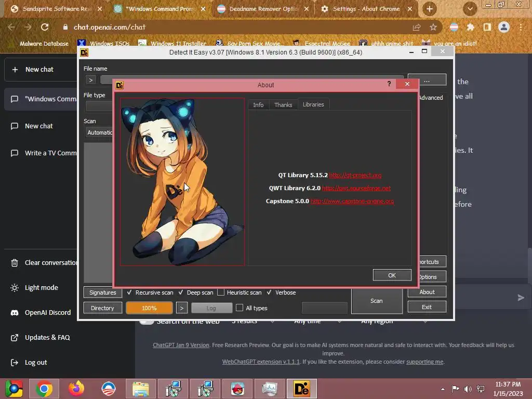Open the Chrome profile avatar
This screenshot has width=532, height=399.
coord(504,27)
